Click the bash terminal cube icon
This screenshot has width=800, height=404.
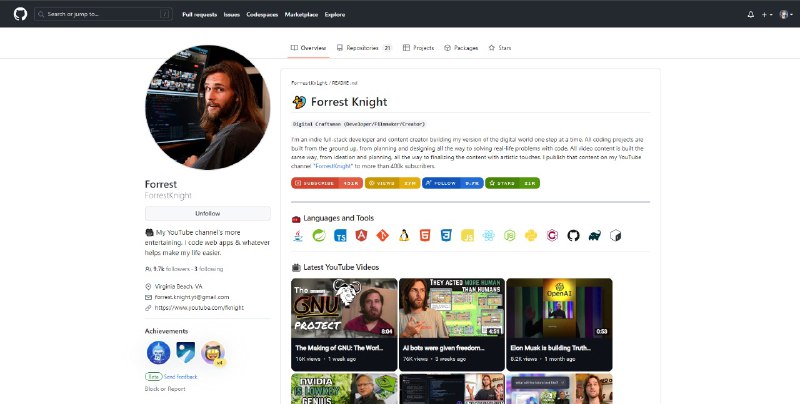(616, 236)
